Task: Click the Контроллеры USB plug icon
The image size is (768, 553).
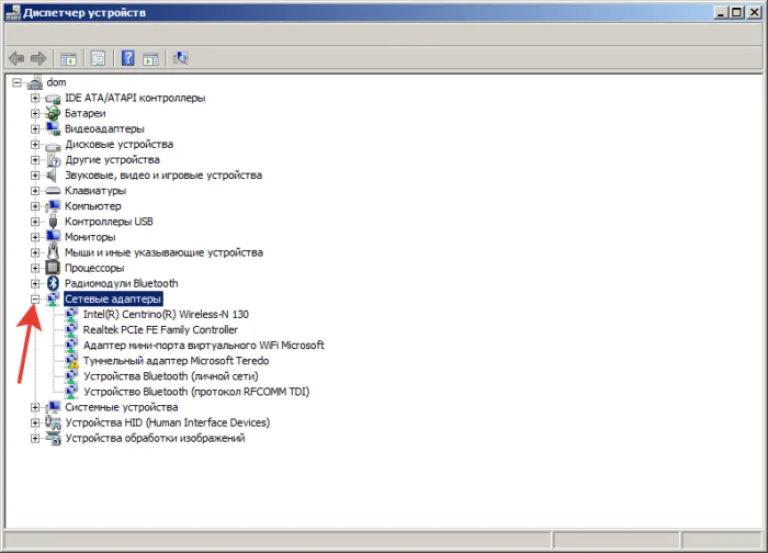Action: pyautogui.click(x=53, y=222)
